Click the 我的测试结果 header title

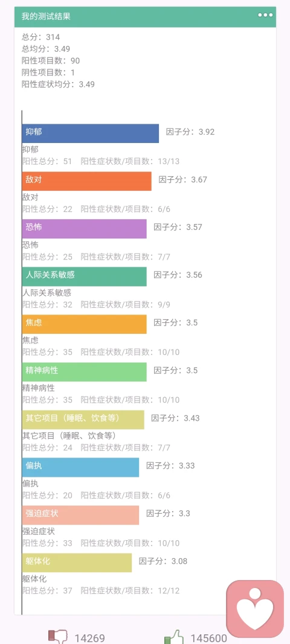pos(46,16)
